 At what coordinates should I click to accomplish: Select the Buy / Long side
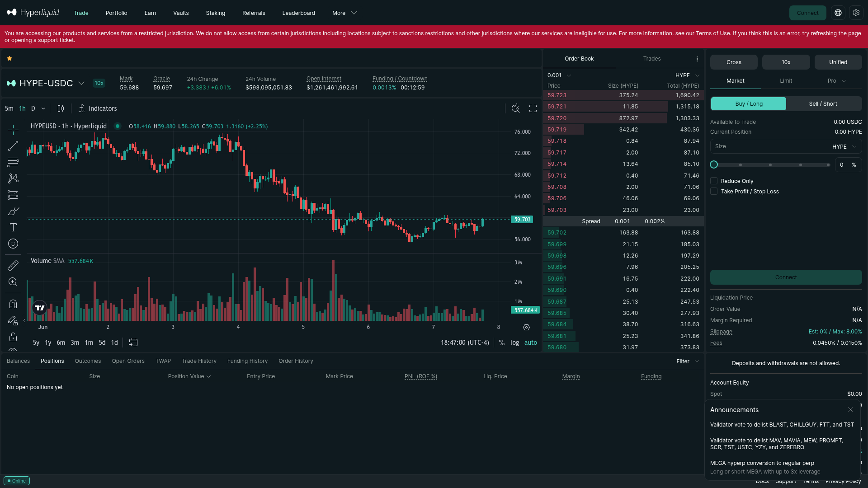tap(749, 104)
